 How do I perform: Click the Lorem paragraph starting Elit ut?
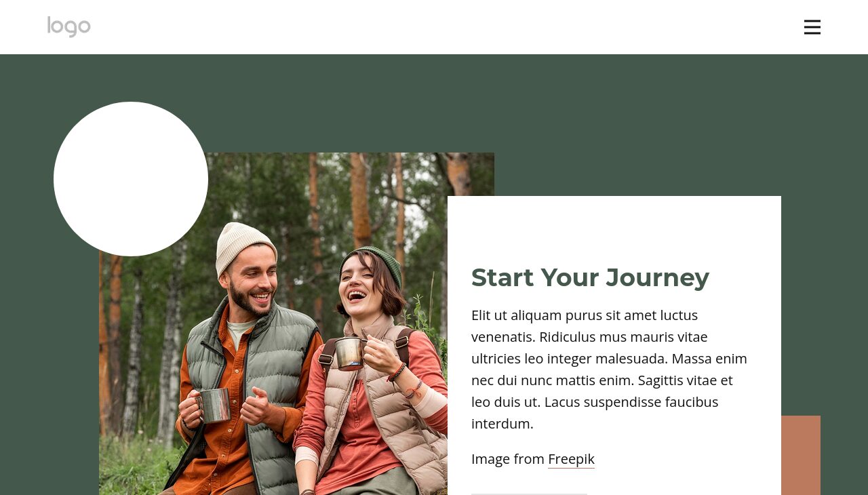click(610, 370)
